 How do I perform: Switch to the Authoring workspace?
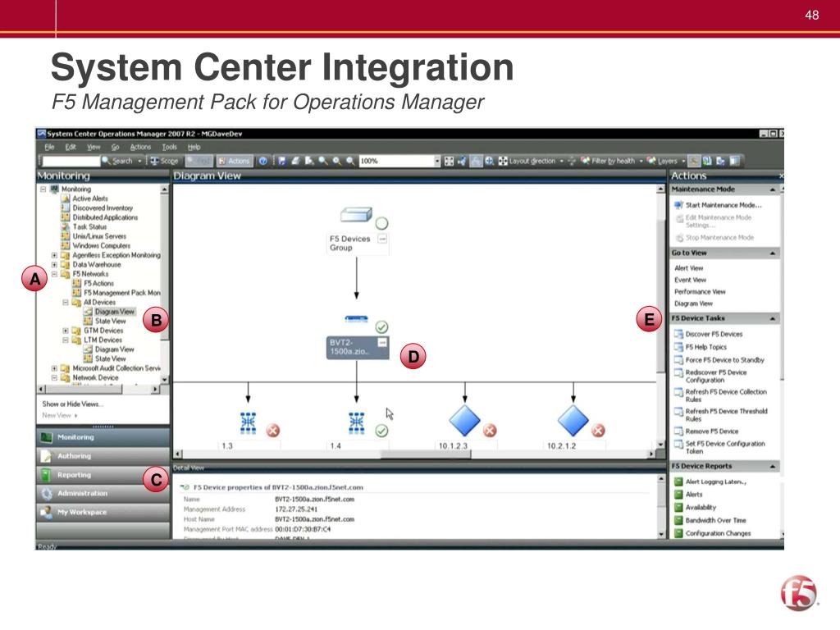pos(103,456)
